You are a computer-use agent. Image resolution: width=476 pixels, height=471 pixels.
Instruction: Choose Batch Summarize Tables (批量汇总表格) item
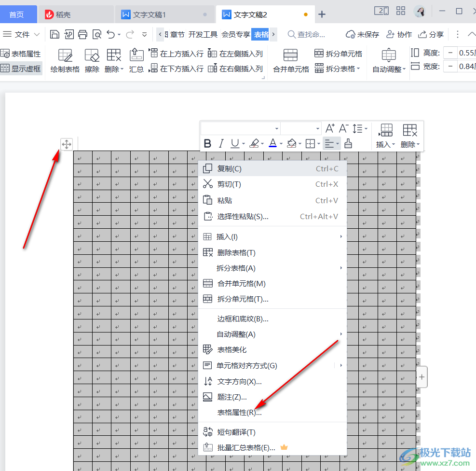coord(272,448)
